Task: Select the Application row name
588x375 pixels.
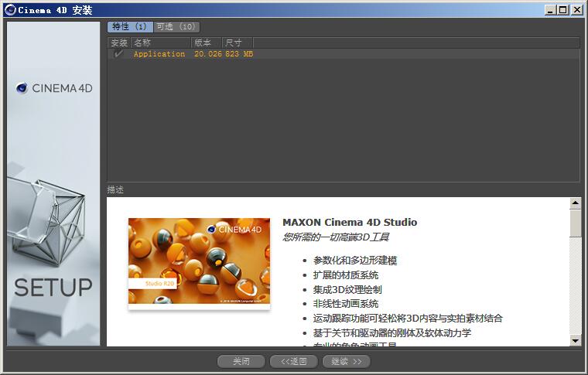Action: tap(159, 54)
